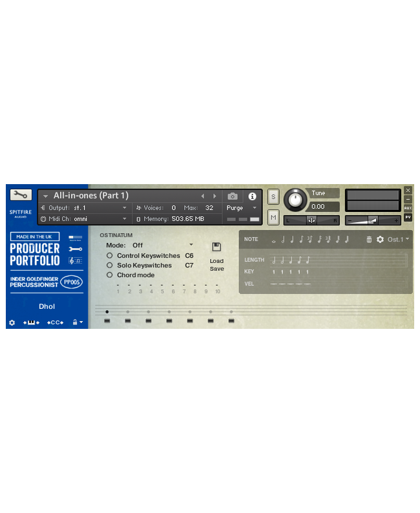Select sixteenth note length
The image size is (420, 513).
[320, 240]
